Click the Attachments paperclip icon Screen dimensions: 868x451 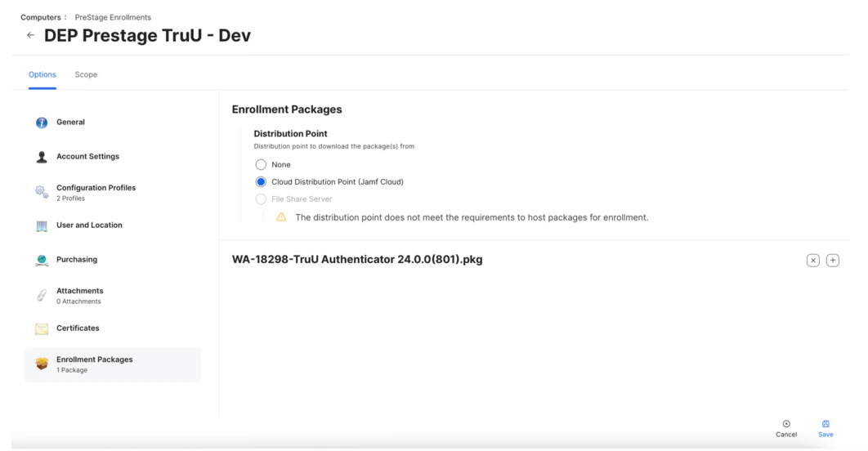[x=42, y=296]
